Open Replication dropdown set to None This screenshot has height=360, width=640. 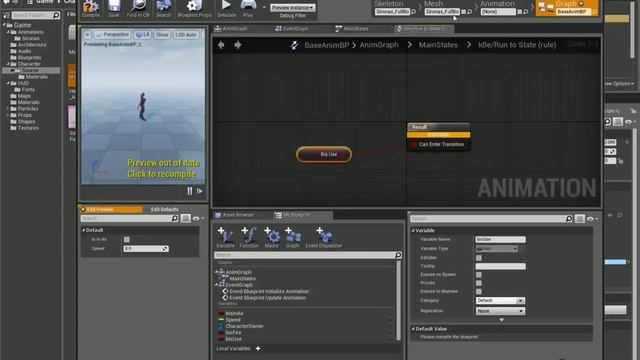[500, 311]
